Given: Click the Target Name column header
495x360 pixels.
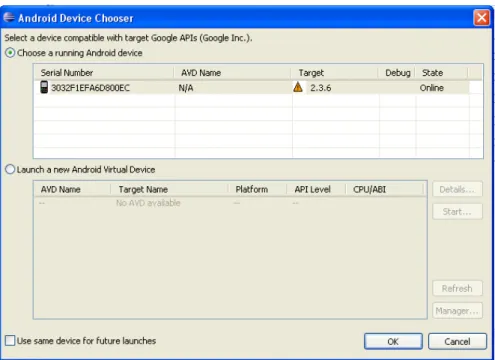Looking at the screenshot, I should (169, 189).
